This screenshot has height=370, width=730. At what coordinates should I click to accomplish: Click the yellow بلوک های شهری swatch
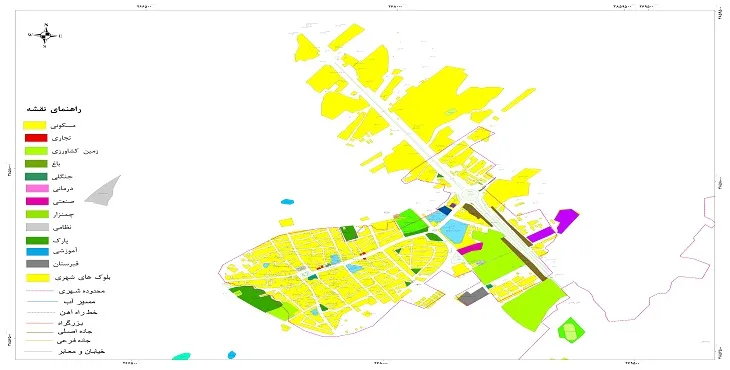[x=38, y=278]
